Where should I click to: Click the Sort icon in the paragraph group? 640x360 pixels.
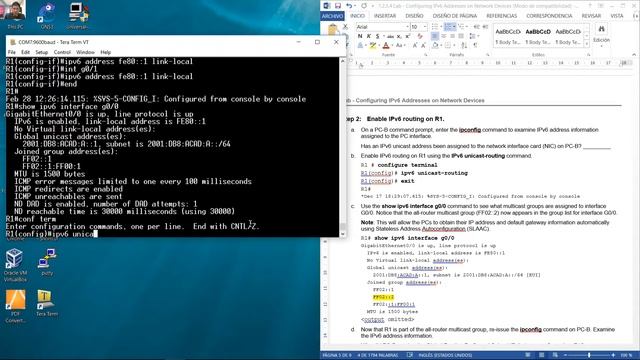tap(464, 45)
